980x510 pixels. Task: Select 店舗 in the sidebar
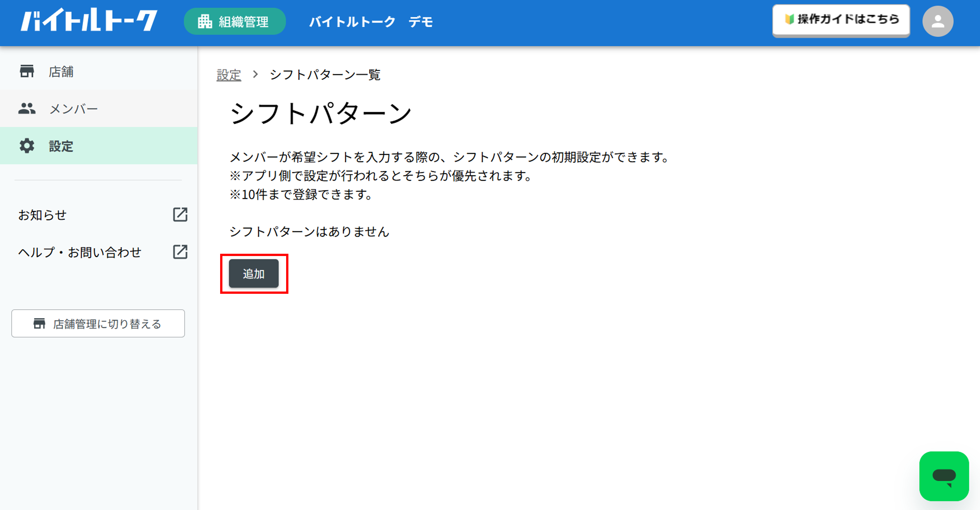pyautogui.click(x=99, y=71)
